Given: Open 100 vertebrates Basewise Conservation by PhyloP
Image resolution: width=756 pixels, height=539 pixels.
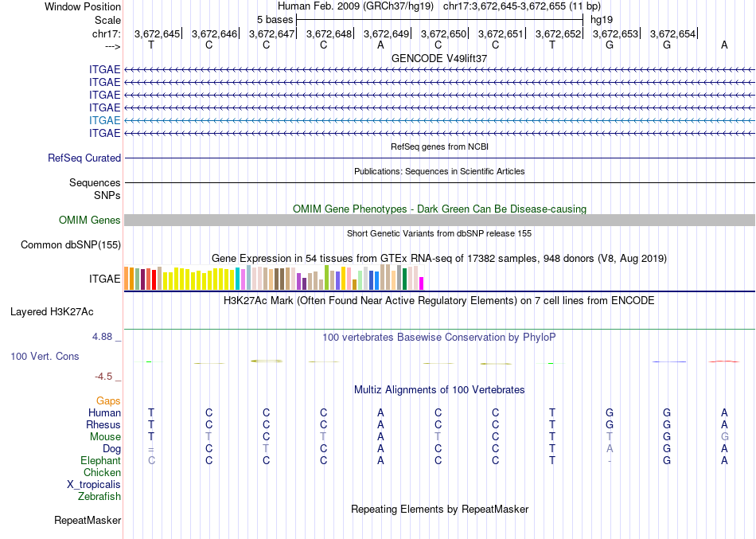Looking at the screenshot, I should pyautogui.click(x=439, y=338).
